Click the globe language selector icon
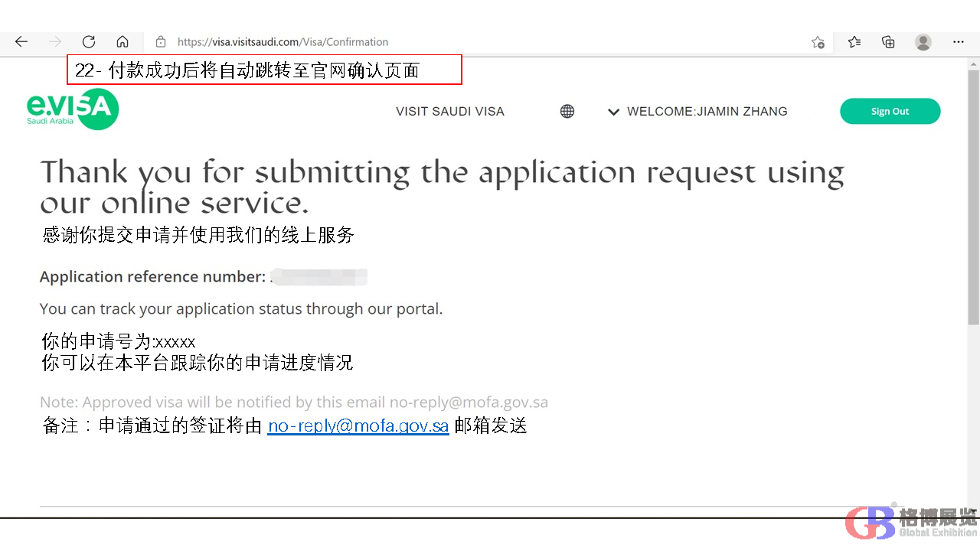 [567, 112]
